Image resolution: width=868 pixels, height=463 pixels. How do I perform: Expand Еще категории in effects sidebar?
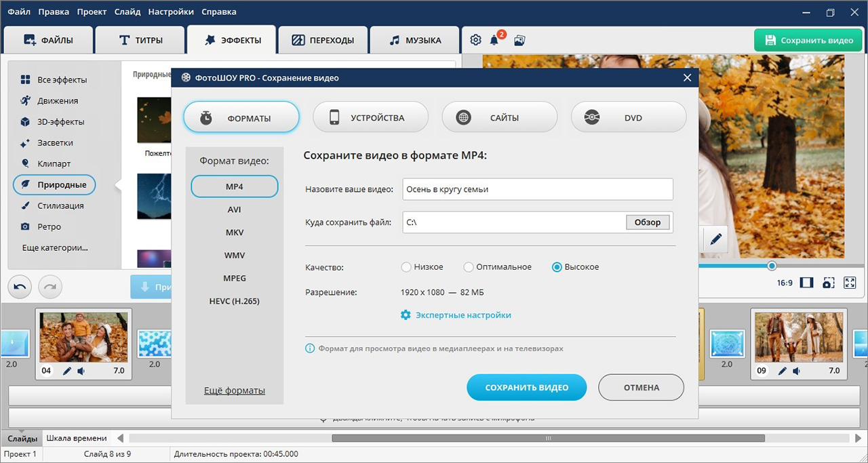[x=55, y=248]
